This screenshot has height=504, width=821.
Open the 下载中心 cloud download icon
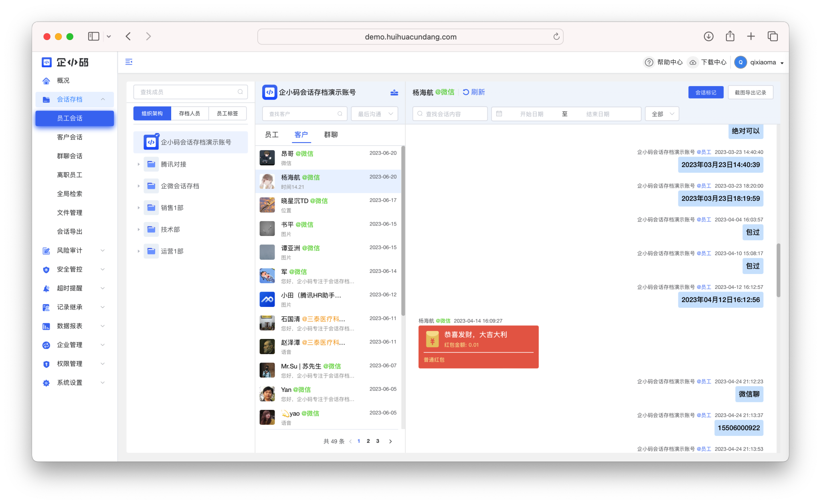tap(693, 62)
